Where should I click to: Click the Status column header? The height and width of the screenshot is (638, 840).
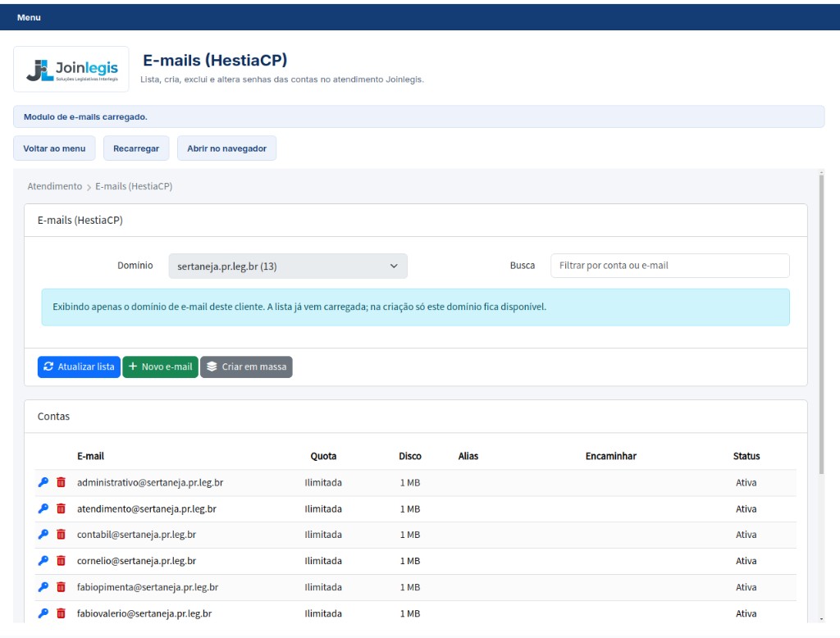(746, 457)
